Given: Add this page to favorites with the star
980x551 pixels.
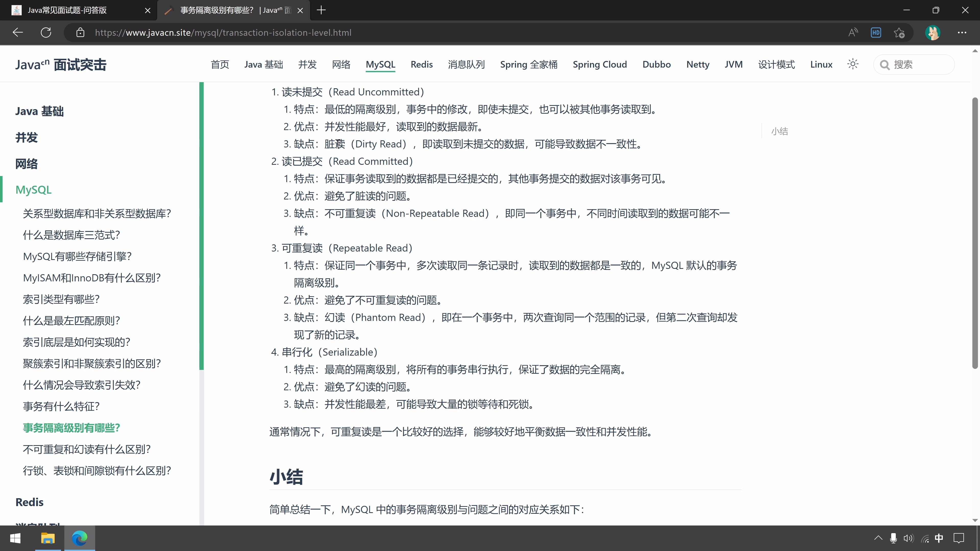Looking at the screenshot, I should [x=899, y=32].
